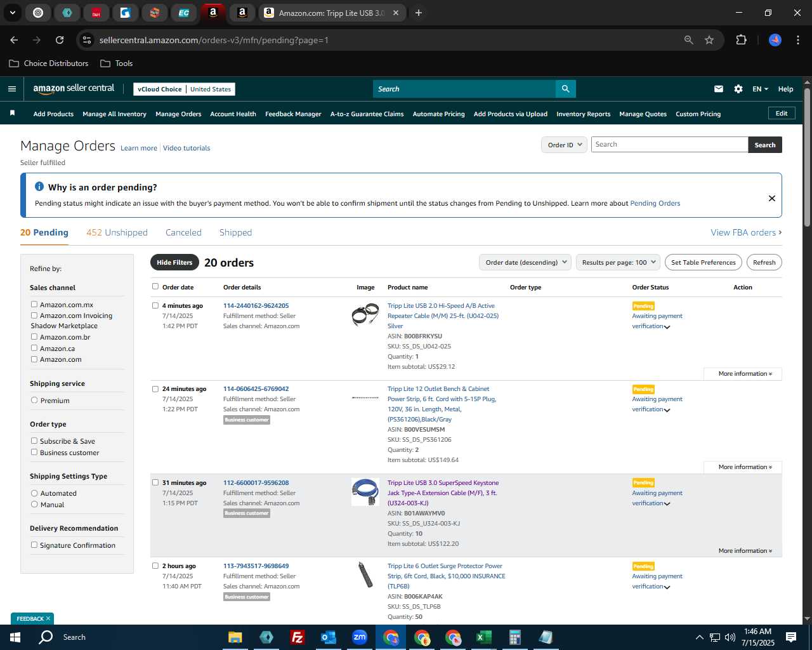Open the Order date (descending) sort dropdown
Screen dimensions: 812x650
[x=525, y=262]
